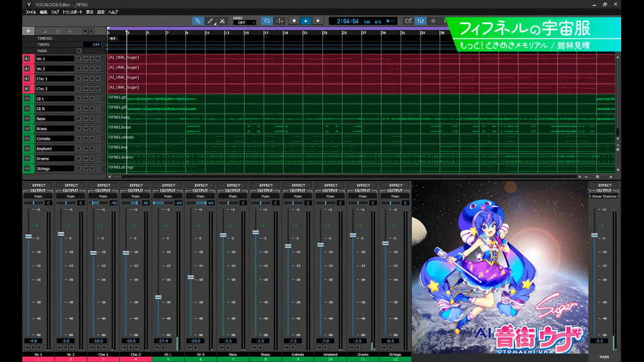Mute the Drams track in track list
The width and height of the screenshot is (644, 362).
pos(85,158)
